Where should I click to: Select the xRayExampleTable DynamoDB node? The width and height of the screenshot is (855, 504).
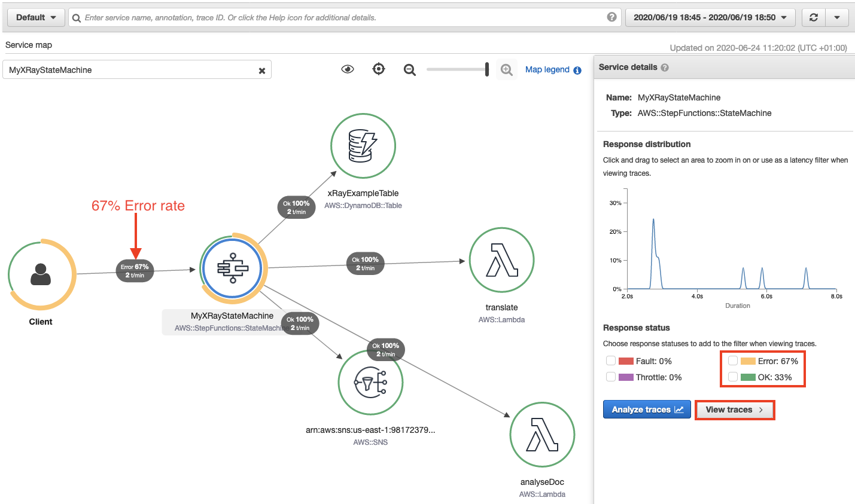(363, 146)
